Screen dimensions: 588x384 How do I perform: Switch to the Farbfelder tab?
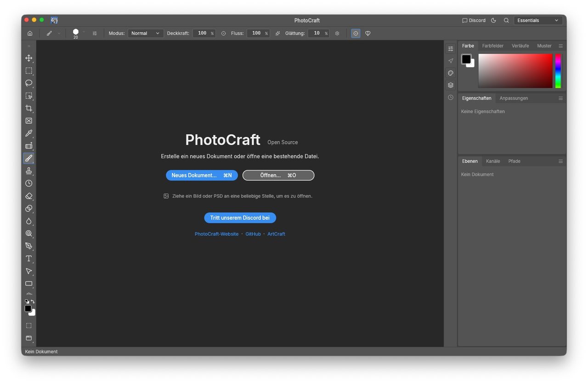[x=492, y=46]
